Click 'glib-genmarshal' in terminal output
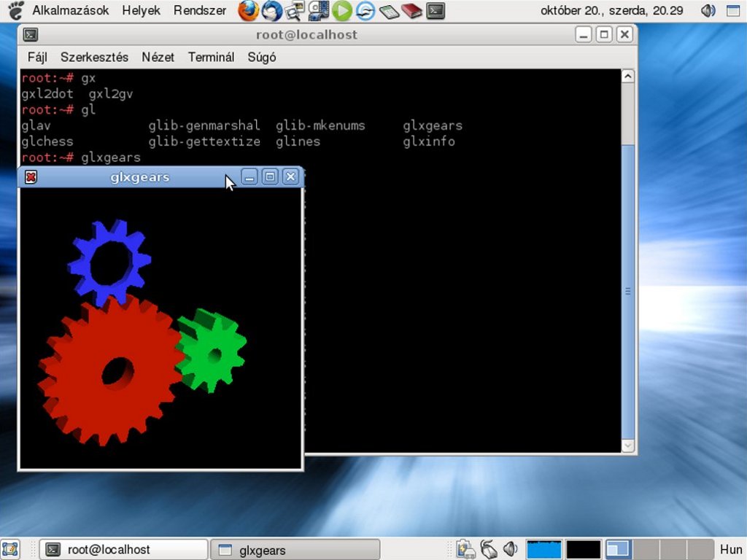747x560 pixels. [204, 125]
